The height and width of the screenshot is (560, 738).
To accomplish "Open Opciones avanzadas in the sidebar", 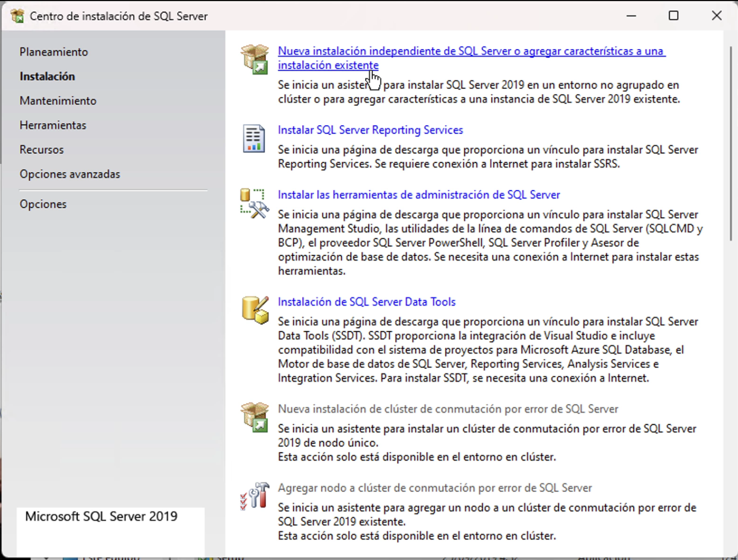I will tap(70, 174).
